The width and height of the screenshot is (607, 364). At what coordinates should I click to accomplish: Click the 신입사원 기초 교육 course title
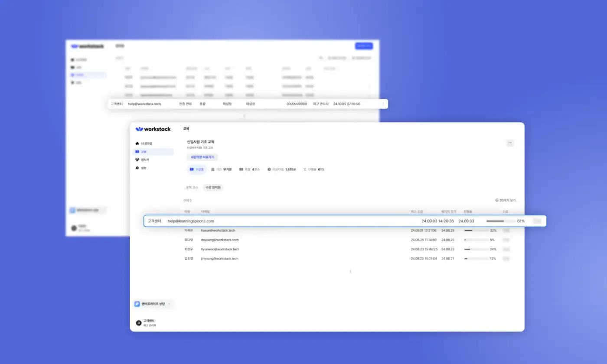point(200,142)
